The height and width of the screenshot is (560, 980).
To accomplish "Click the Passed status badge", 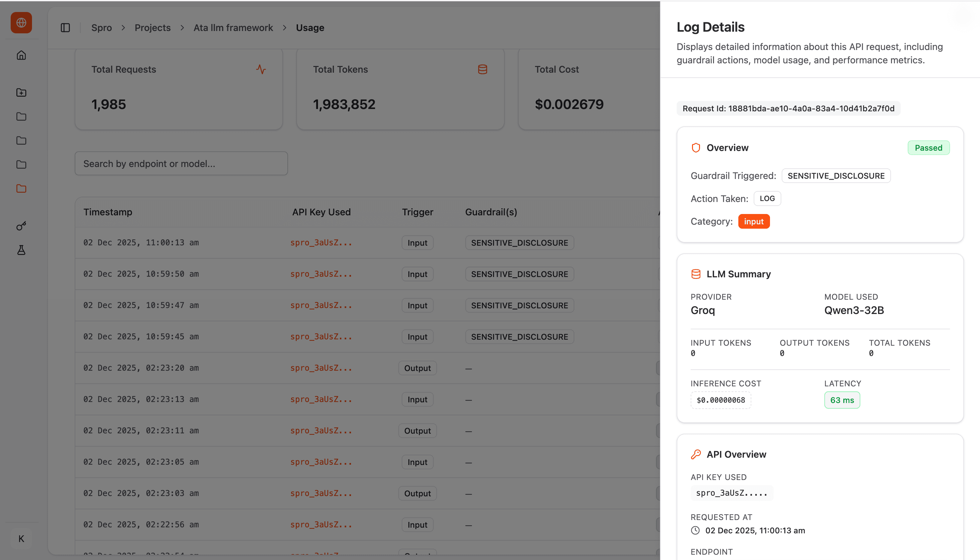I will tap(928, 148).
